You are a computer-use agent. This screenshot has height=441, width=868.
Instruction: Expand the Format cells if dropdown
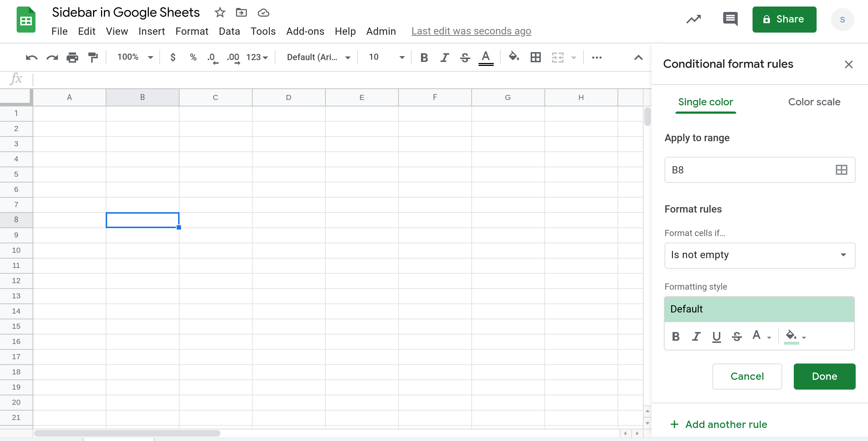coord(759,255)
